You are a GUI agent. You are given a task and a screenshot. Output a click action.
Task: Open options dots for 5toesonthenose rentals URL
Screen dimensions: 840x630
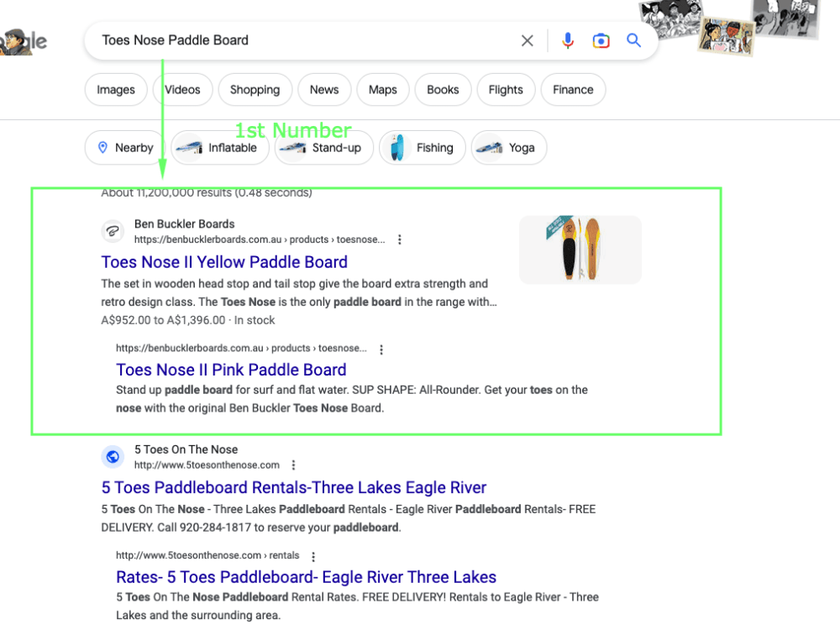coord(313,556)
